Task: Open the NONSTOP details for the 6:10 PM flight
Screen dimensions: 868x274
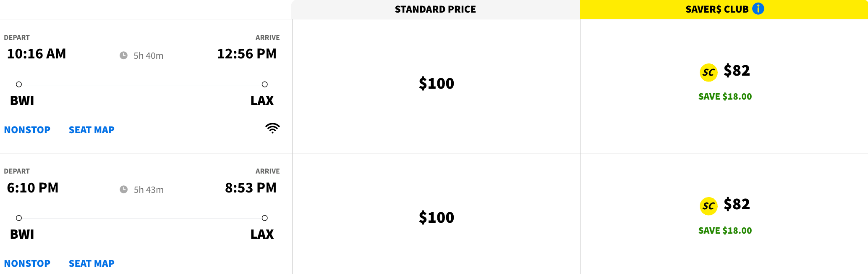Action: point(27,263)
